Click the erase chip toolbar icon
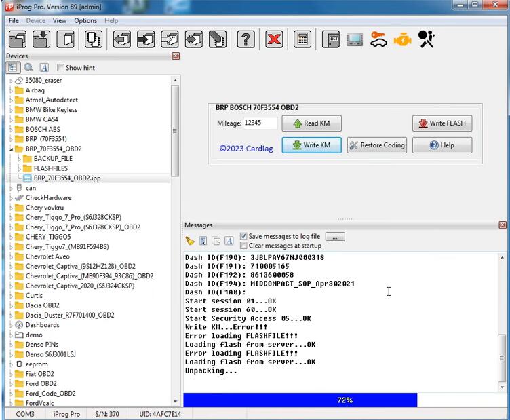Image resolution: width=510 pixels, height=420 pixels. [218, 39]
